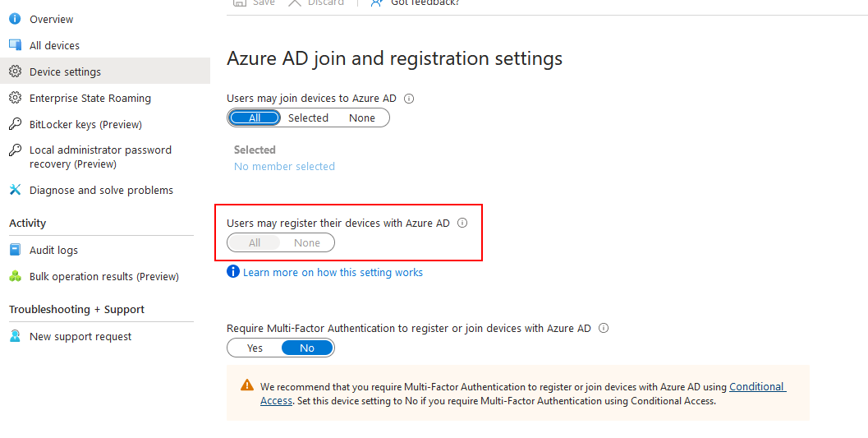Click the Activity section heading
Screen dimensions: 868x438
click(x=28, y=224)
